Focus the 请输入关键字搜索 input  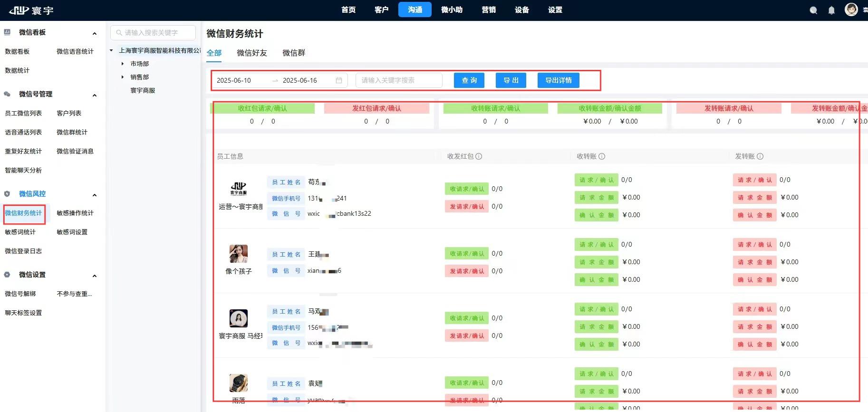(399, 80)
